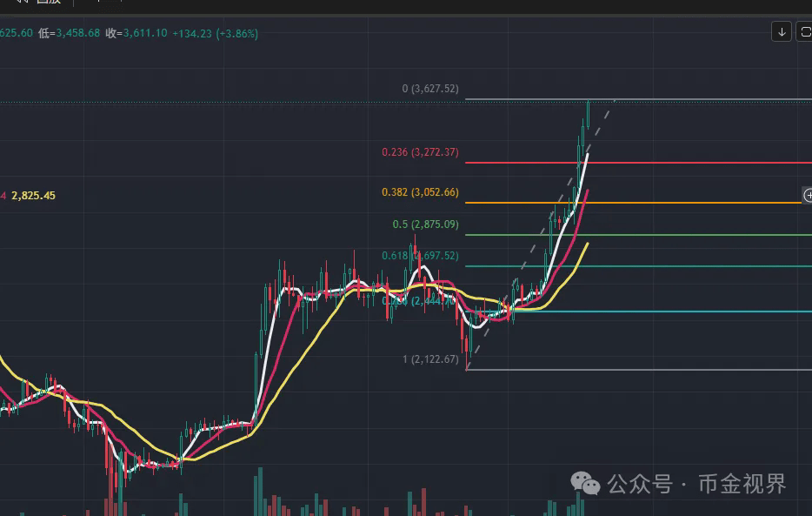Click the red 0.236 retracement line
The height and width of the screenshot is (516, 812).
pyautogui.click(x=638, y=163)
